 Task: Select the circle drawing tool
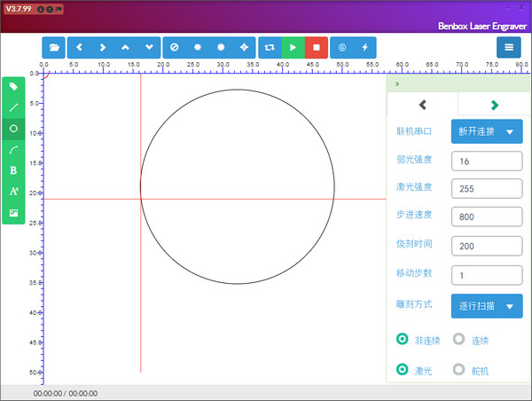click(x=13, y=129)
